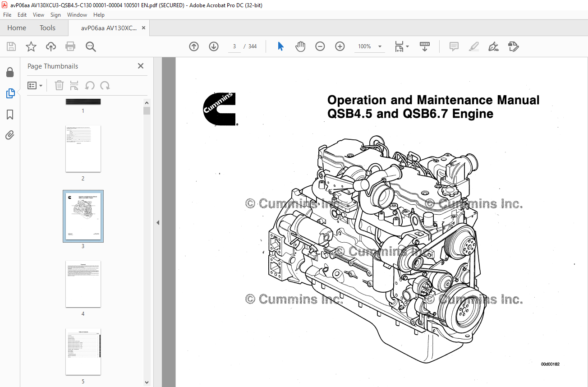
Task: Click the '00d00182' figure number text
Action: (x=551, y=364)
